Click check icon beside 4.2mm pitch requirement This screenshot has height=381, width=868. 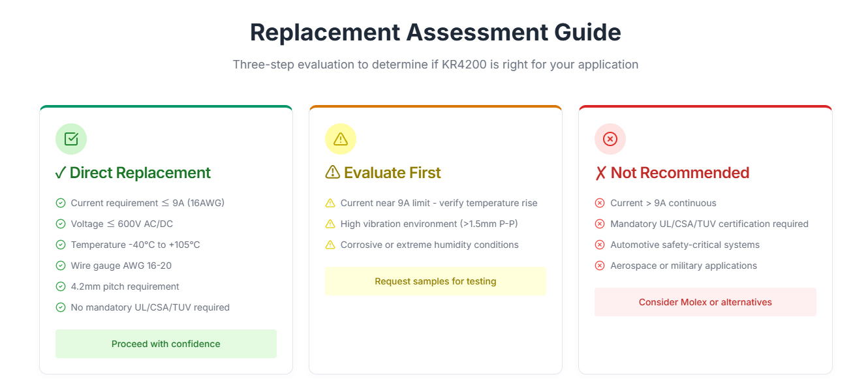pyautogui.click(x=61, y=286)
